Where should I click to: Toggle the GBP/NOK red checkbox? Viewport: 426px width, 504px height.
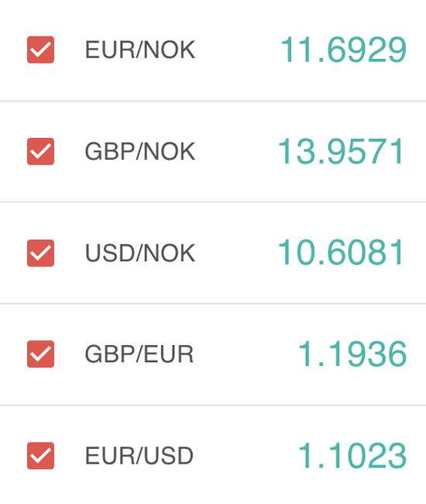pyautogui.click(x=40, y=151)
